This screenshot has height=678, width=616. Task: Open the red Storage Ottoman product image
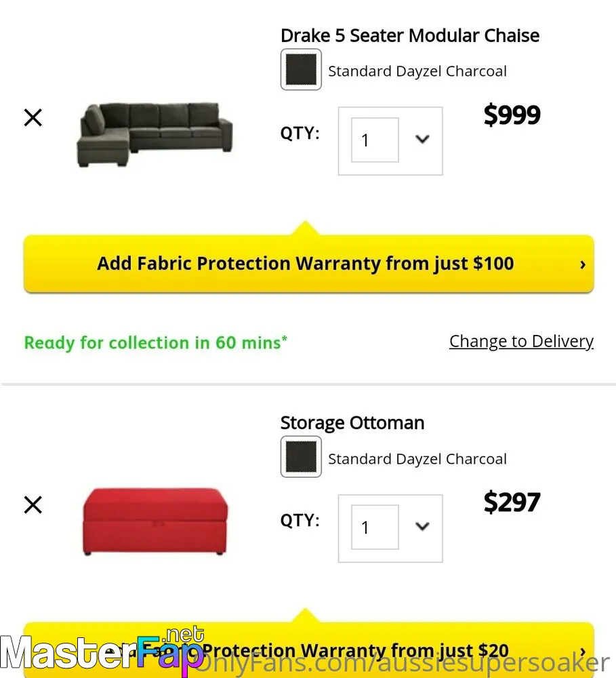pyautogui.click(x=155, y=521)
